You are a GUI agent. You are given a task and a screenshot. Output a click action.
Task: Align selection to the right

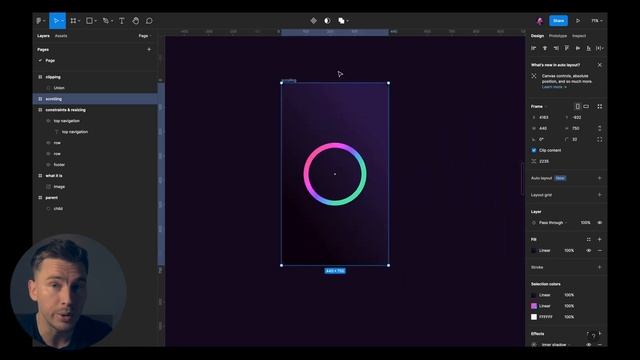(x=556, y=48)
